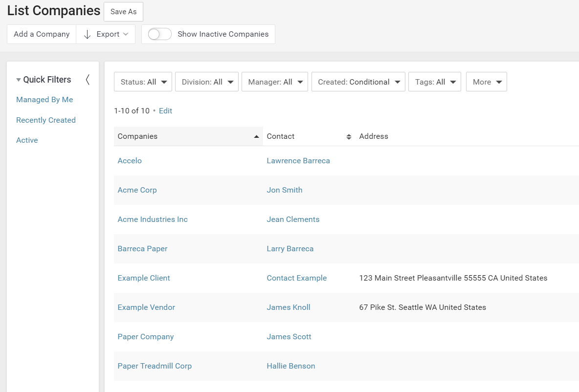Open the James Knoll contact record

pos(289,307)
